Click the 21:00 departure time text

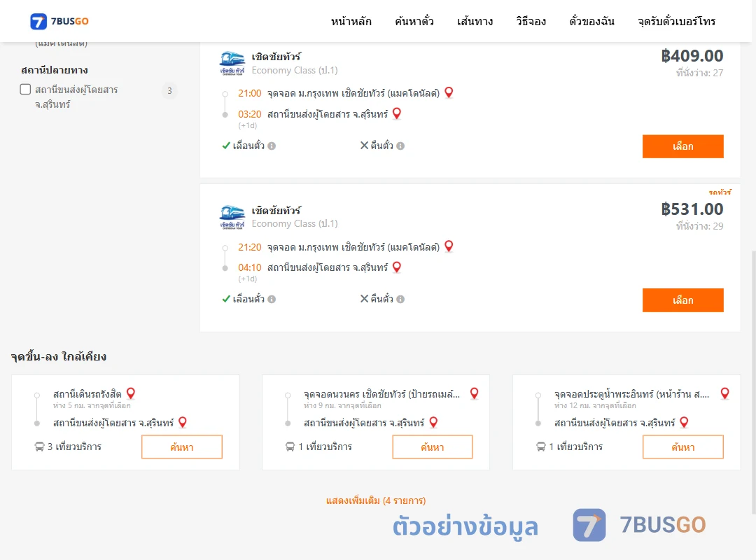tap(250, 93)
